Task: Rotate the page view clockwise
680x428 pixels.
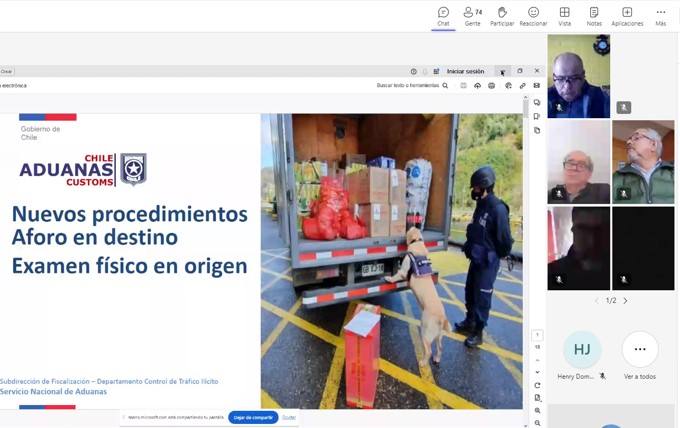Action: [x=537, y=386]
